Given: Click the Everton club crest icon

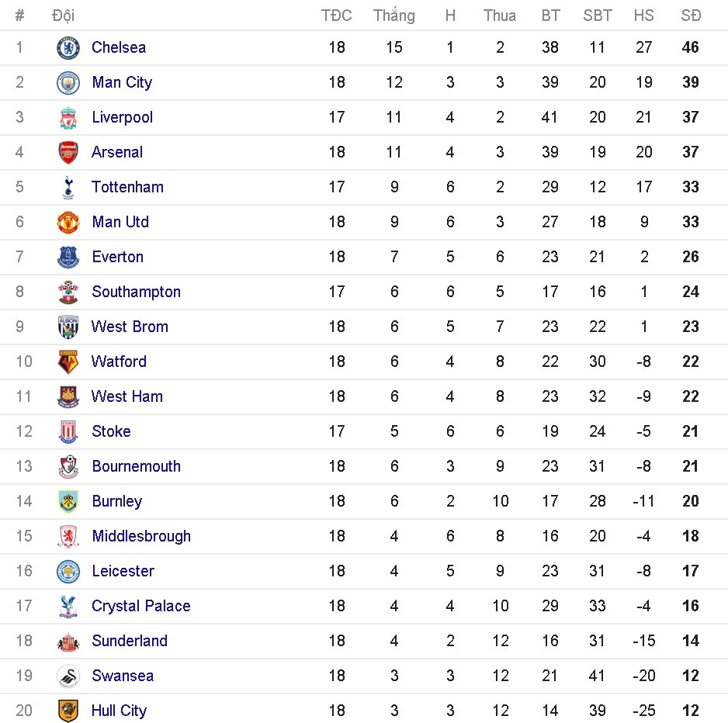Looking at the screenshot, I should [x=68, y=258].
